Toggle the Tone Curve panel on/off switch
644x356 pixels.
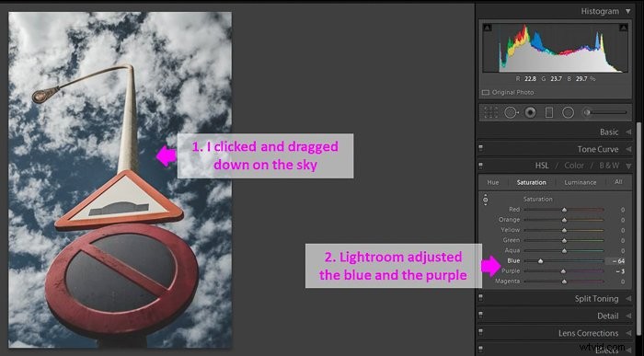(x=480, y=148)
